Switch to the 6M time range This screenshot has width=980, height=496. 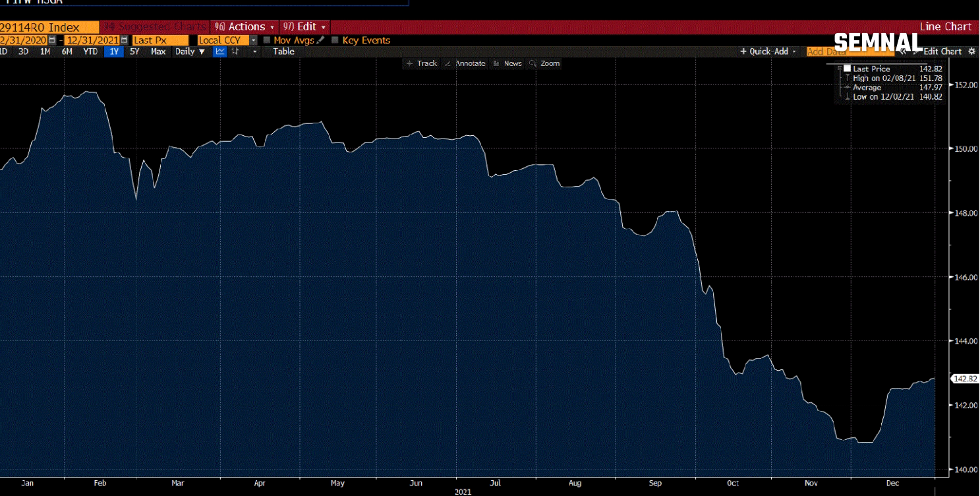[67, 51]
